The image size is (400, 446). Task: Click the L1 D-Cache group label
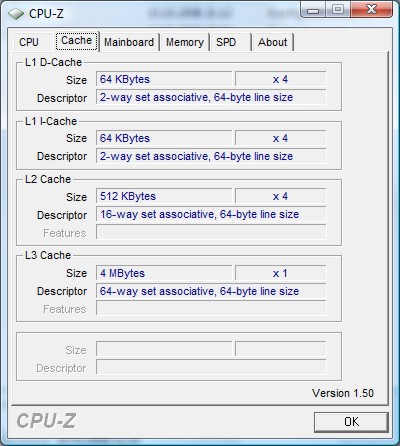tap(53, 62)
